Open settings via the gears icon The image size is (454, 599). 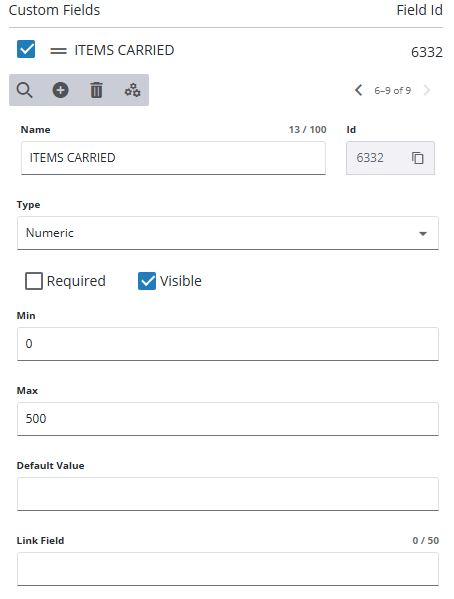pyautogui.click(x=133, y=91)
